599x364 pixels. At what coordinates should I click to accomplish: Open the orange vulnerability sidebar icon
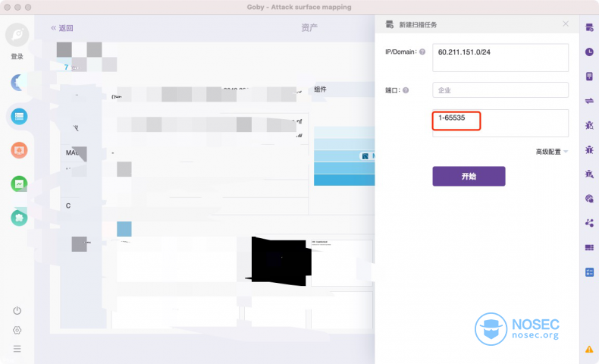(19, 150)
